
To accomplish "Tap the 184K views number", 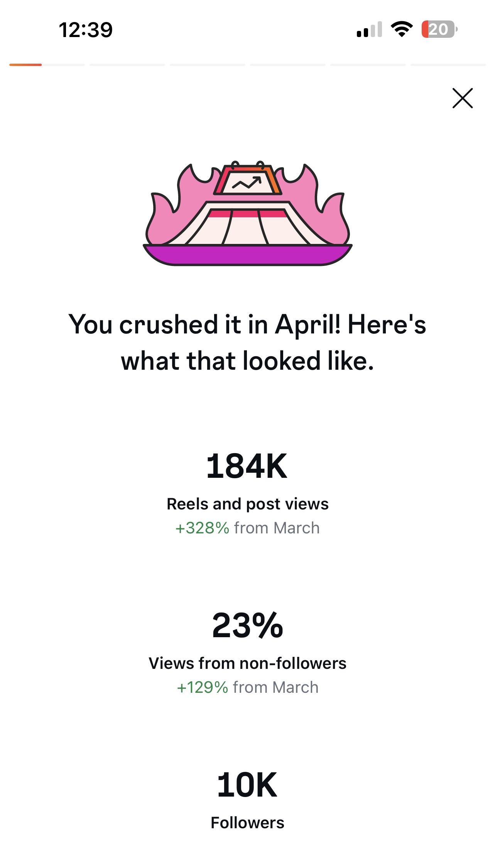I will (247, 466).
